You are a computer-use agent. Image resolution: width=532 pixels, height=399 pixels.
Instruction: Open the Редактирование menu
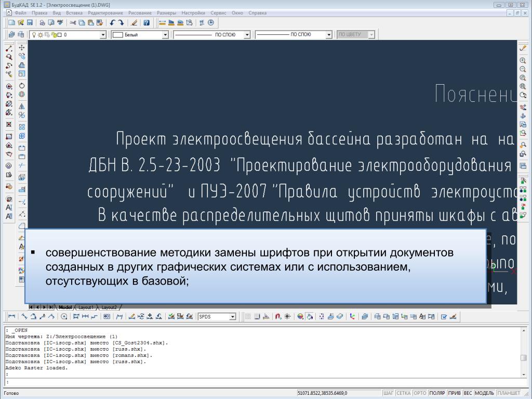pyautogui.click(x=105, y=13)
